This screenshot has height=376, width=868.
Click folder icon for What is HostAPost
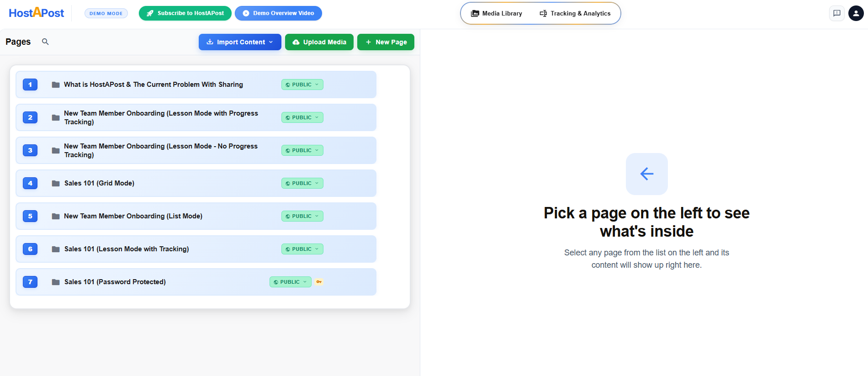point(56,85)
